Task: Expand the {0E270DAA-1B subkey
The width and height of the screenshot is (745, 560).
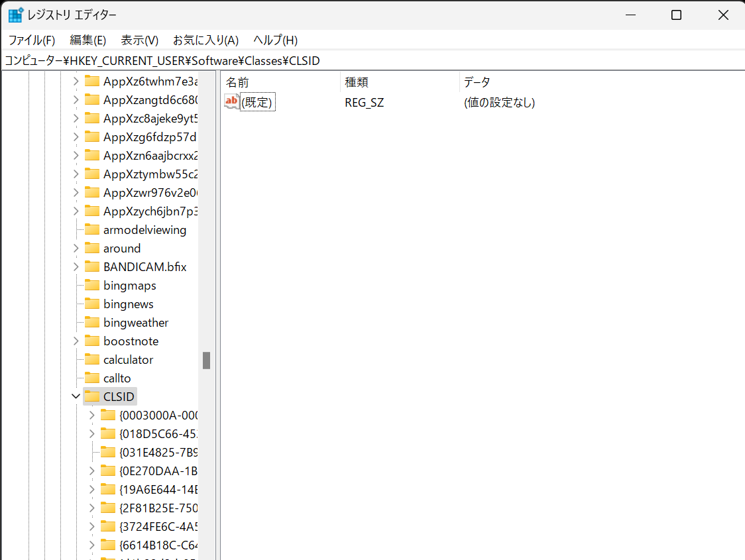Action: click(x=92, y=471)
